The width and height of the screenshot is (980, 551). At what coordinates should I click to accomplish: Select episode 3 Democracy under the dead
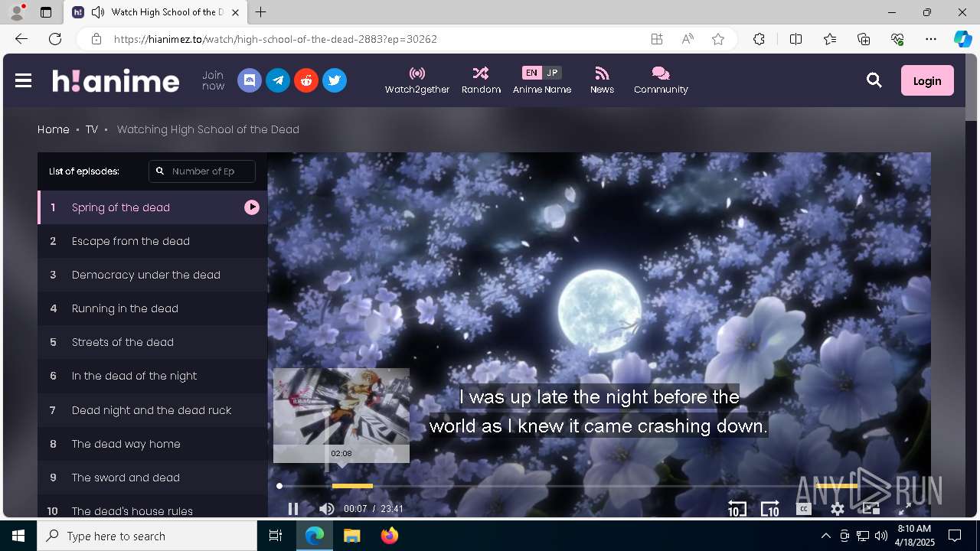tap(152, 275)
